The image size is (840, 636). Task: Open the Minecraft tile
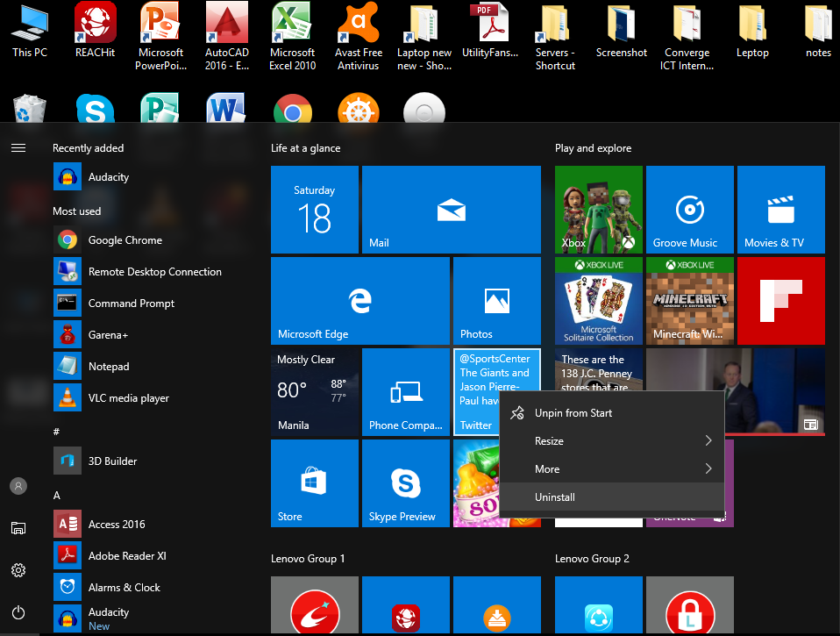pyautogui.click(x=689, y=301)
